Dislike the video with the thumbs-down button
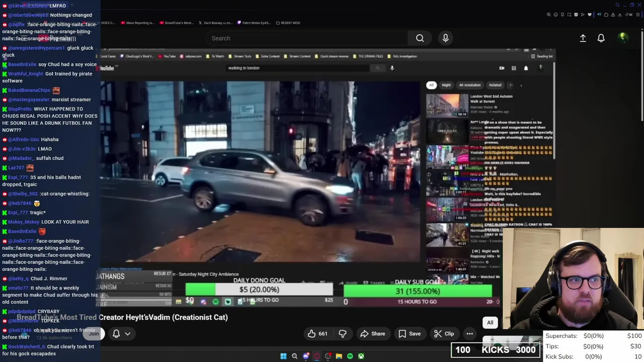This screenshot has height=362, width=644. [x=343, y=334]
